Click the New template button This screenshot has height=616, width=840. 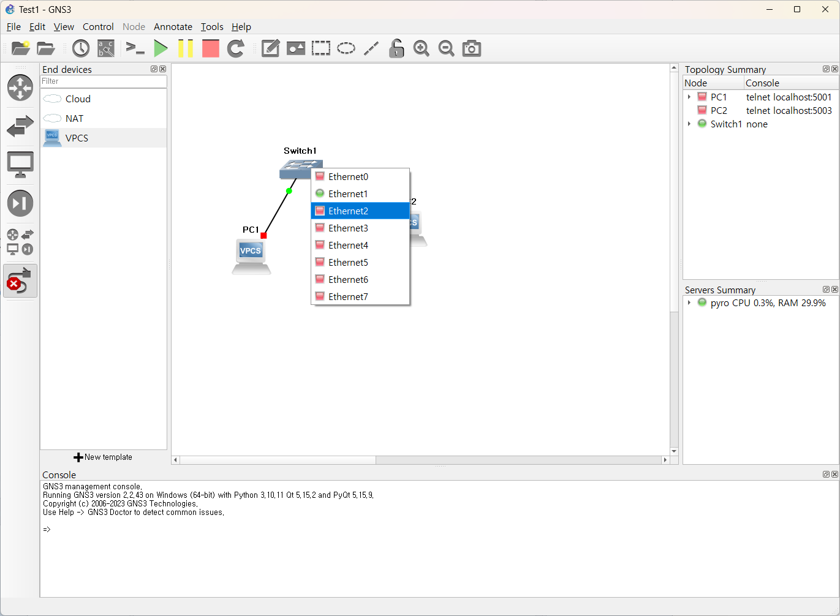104,457
